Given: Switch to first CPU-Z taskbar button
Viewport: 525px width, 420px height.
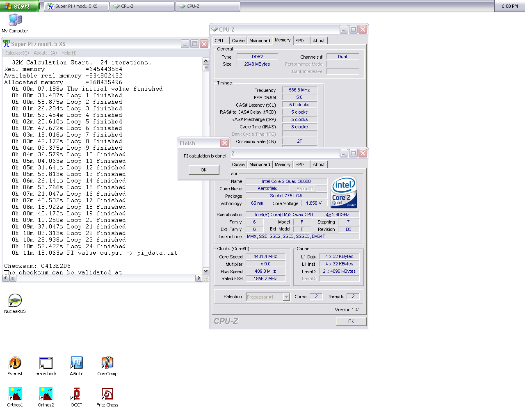Looking at the screenshot, I should 142,6.
